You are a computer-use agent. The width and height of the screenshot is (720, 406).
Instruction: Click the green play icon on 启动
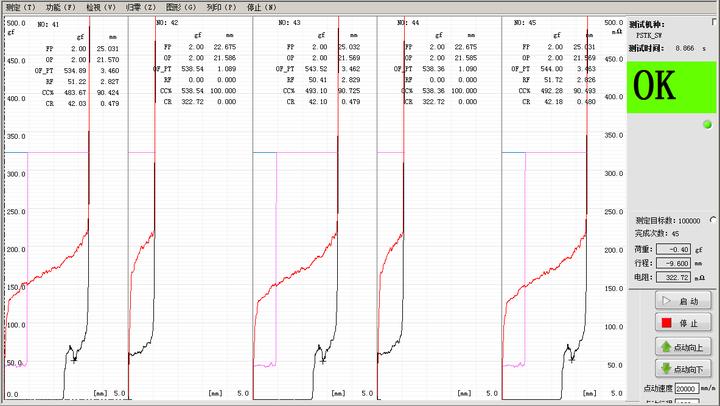[662, 301]
